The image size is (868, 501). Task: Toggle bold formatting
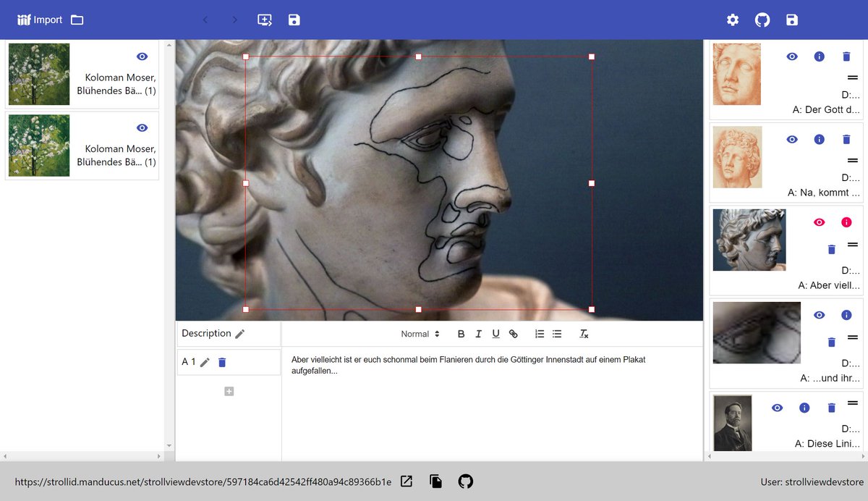tap(461, 334)
